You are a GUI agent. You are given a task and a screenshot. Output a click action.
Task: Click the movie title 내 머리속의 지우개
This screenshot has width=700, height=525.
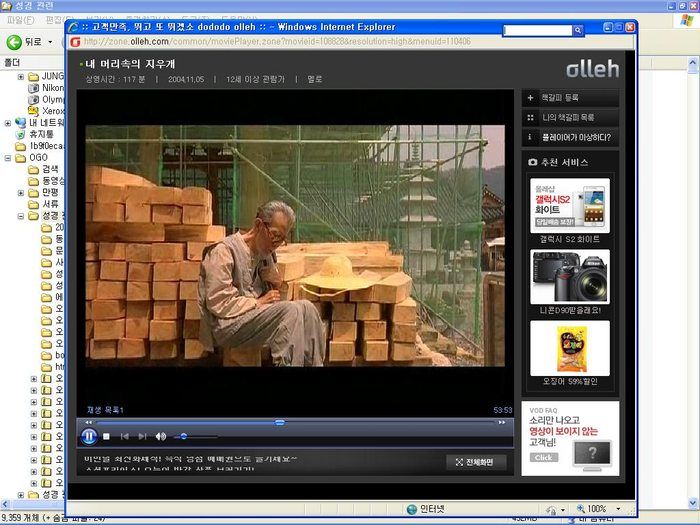[x=130, y=64]
